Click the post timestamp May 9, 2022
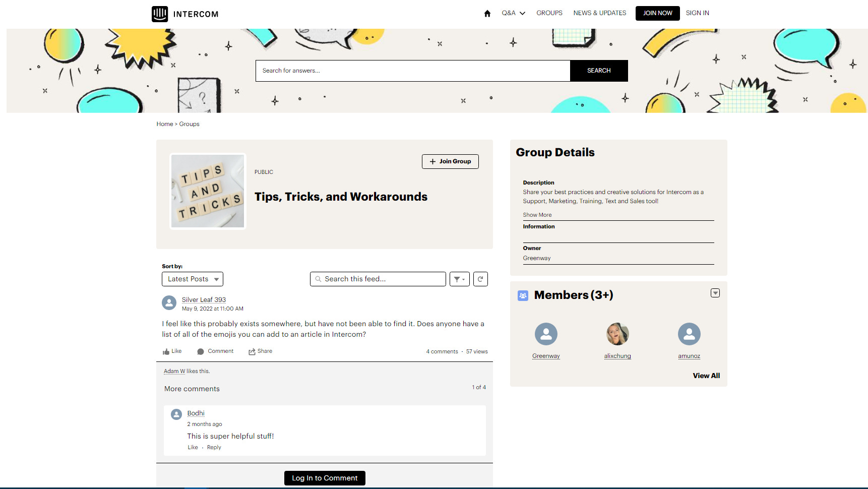 click(213, 309)
